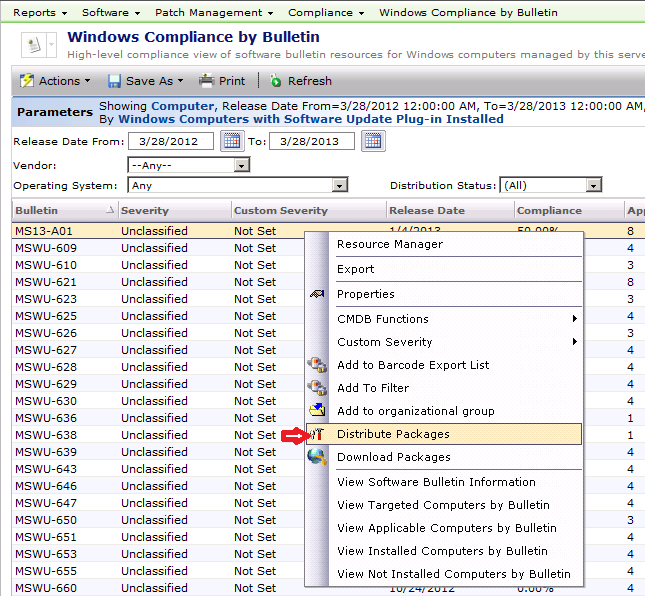Open View Software Bulletin Information
Image resolution: width=645 pixels, height=596 pixels.
[x=436, y=482]
